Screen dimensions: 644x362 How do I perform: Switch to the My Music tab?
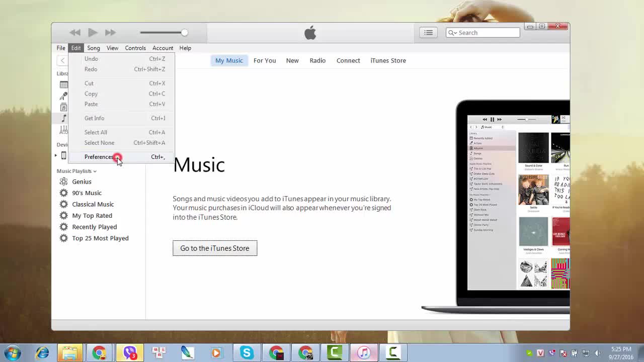(229, 60)
